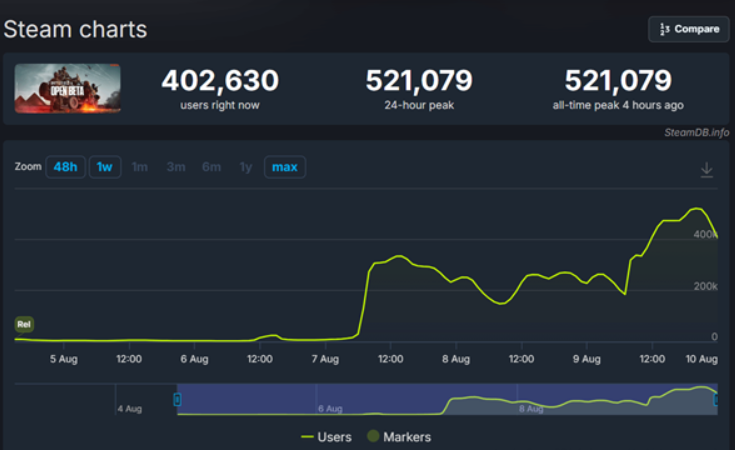Viewport: 735px width, 450px height.
Task: Set zoom range to 48h
Action: coord(65,167)
